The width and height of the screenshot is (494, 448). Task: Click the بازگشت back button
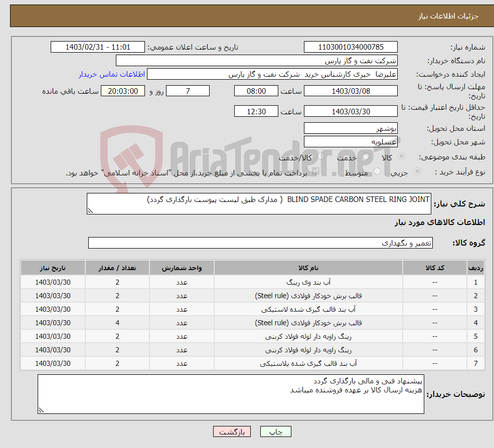tap(232, 431)
